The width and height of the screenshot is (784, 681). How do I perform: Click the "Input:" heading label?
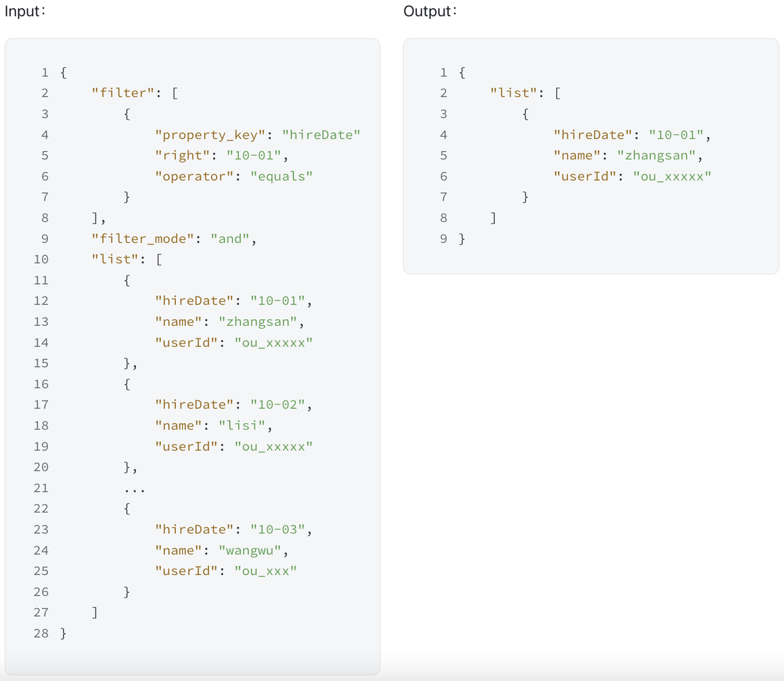pyautogui.click(x=24, y=11)
